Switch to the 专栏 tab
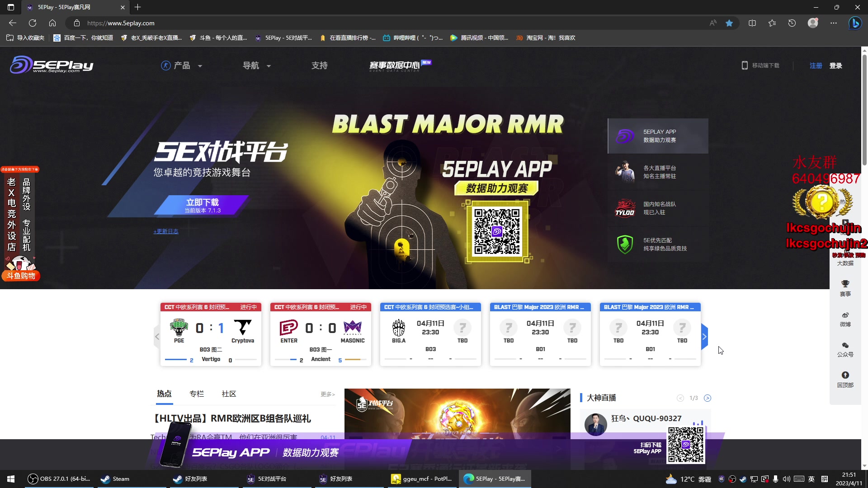 click(197, 394)
